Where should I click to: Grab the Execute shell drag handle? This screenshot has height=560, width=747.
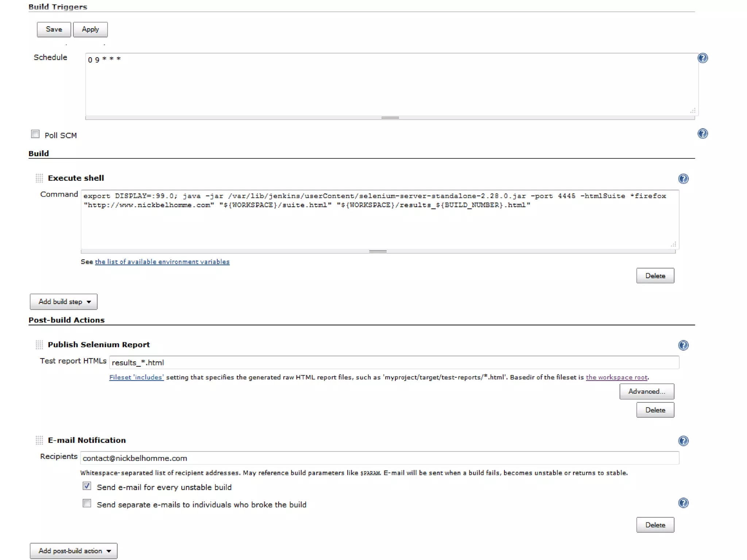(x=39, y=178)
